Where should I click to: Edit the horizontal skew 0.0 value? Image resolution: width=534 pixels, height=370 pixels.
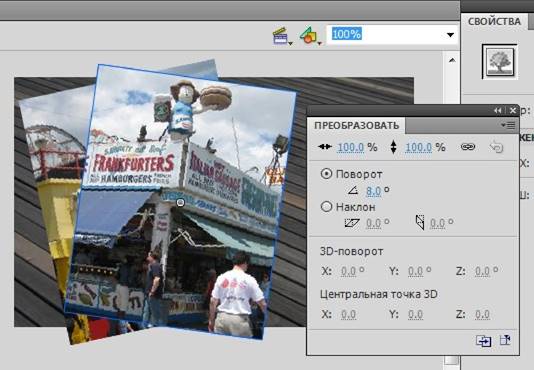coord(373,223)
